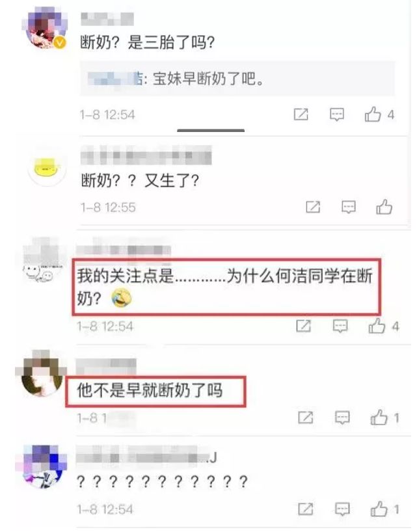Share the '又生了?' comment
The height and width of the screenshot is (532, 417).
[x=313, y=207]
